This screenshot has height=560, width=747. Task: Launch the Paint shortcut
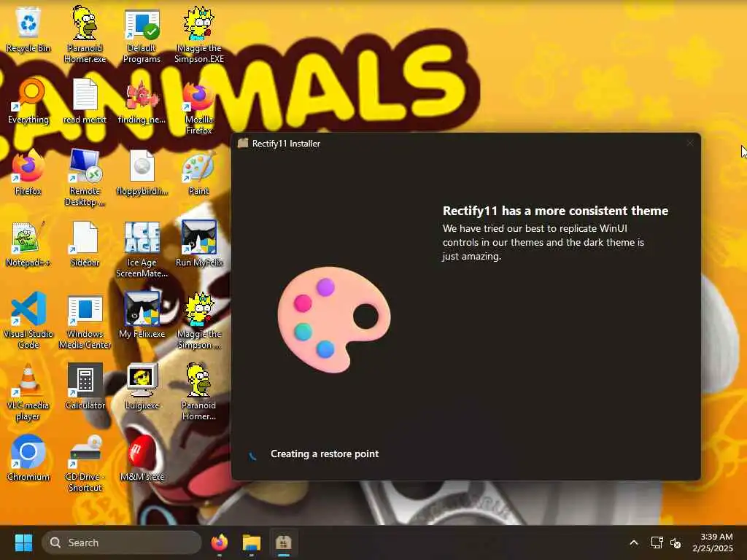(198, 172)
